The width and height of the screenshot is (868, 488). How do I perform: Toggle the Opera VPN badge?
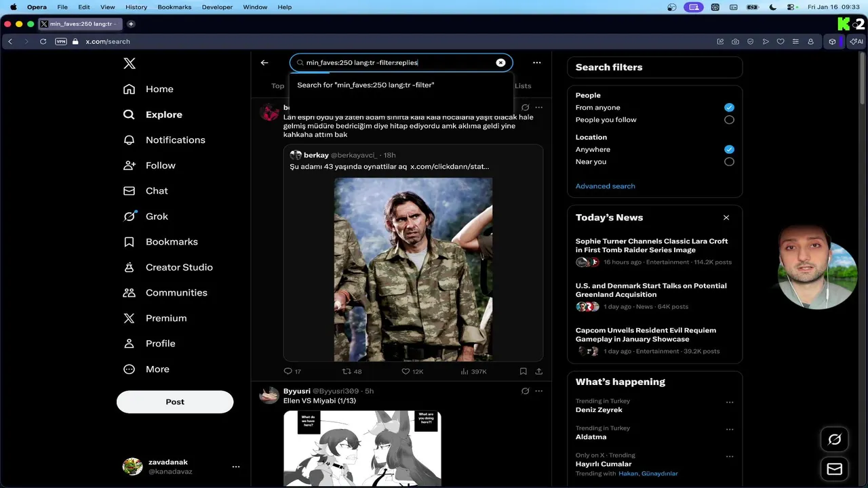(61, 41)
